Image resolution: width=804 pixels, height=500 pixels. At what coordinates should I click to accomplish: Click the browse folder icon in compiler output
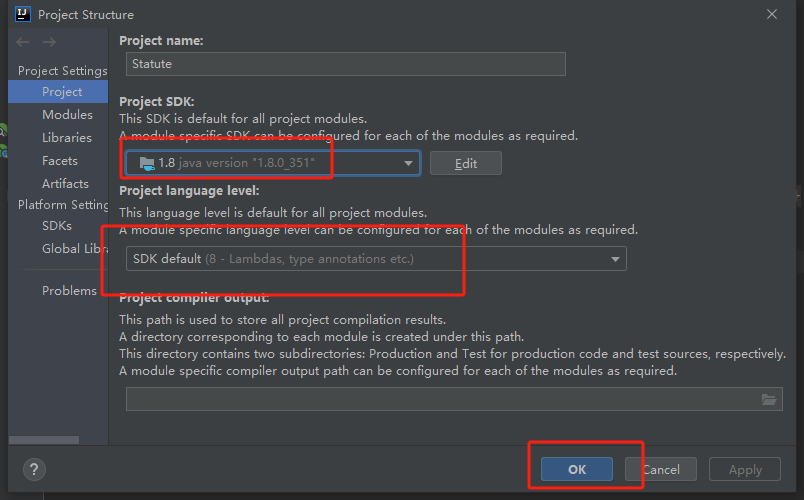click(769, 399)
